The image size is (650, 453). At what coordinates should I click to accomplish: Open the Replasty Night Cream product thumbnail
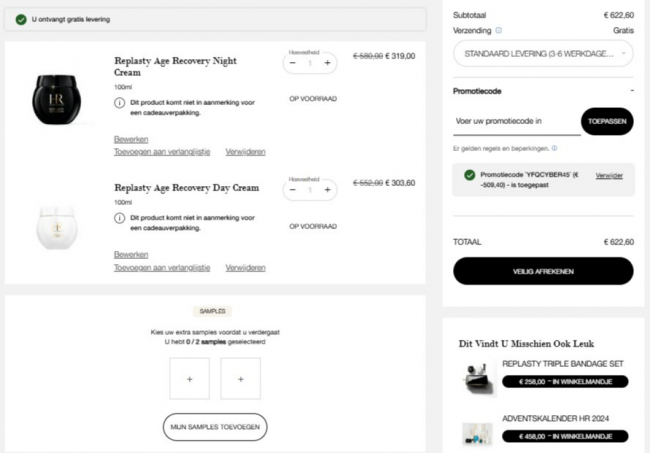tap(57, 99)
